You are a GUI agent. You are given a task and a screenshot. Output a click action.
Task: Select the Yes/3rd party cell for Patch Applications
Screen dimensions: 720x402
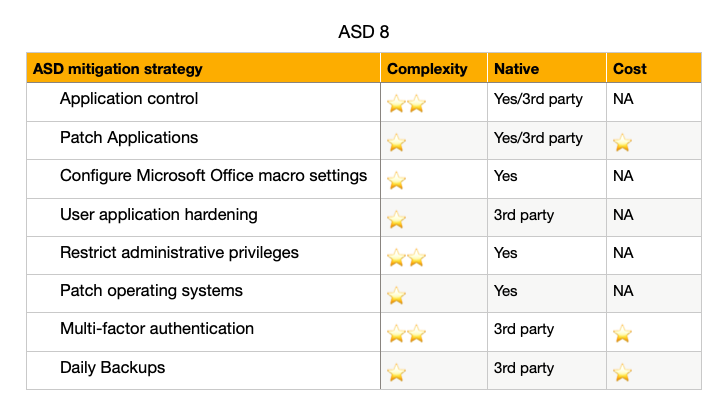(547, 141)
